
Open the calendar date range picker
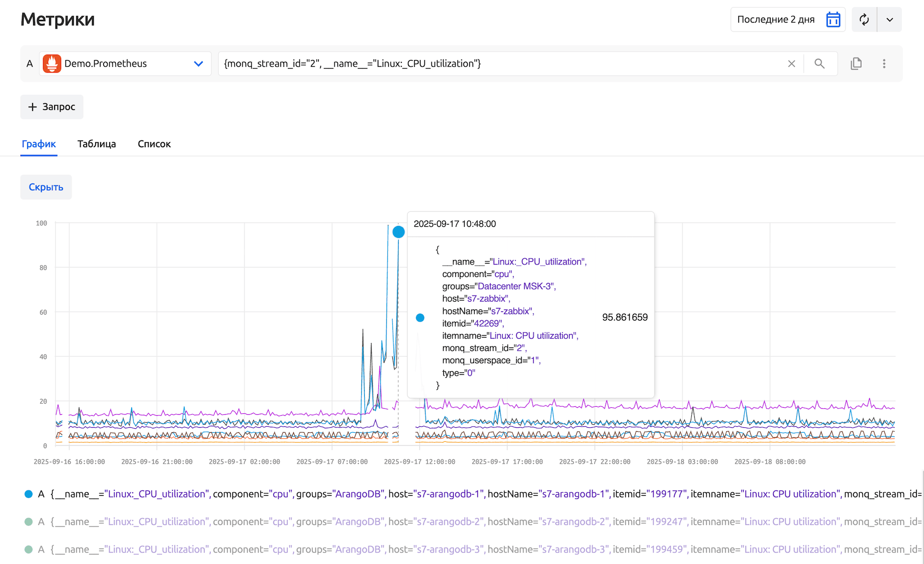click(x=833, y=20)
